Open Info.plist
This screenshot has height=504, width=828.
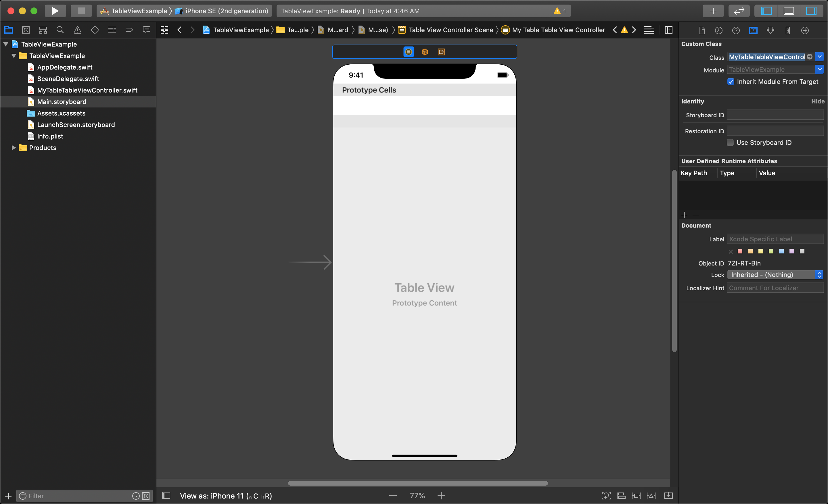tap(50, 136)
